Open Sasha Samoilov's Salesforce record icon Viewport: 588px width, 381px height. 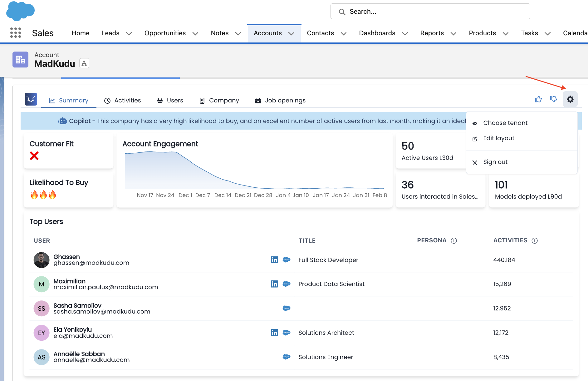[287, 308]
